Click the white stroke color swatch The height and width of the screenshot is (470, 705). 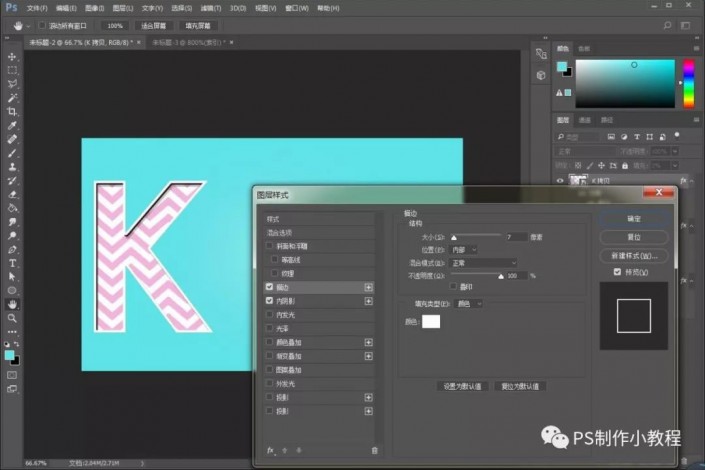coord(431,322)
